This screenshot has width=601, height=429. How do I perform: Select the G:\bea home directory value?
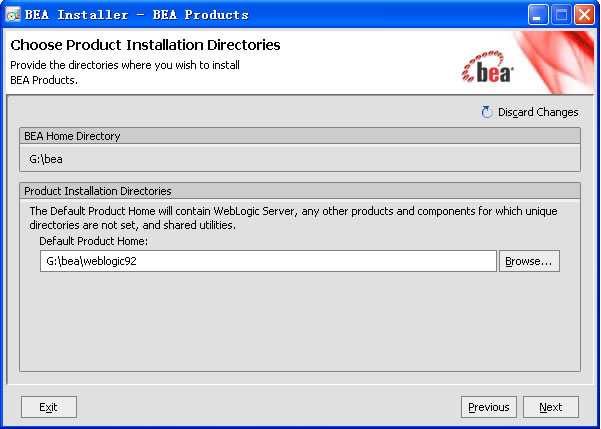(46, 159)
